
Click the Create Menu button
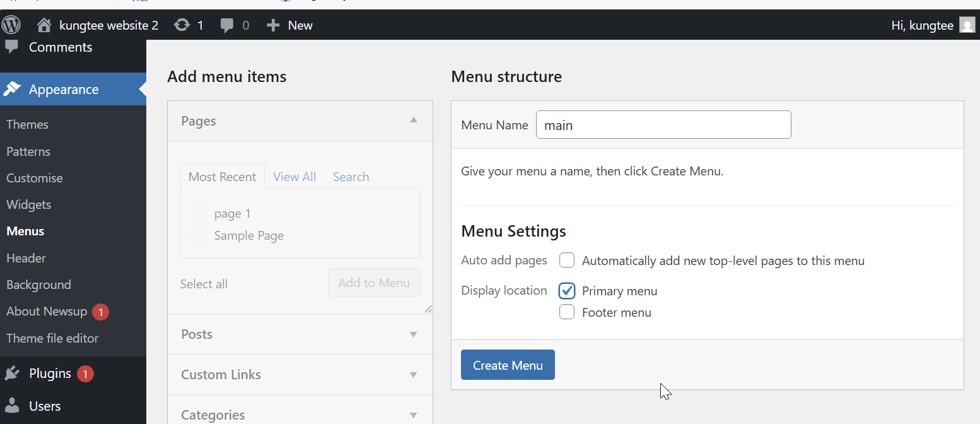click(508, 365)
